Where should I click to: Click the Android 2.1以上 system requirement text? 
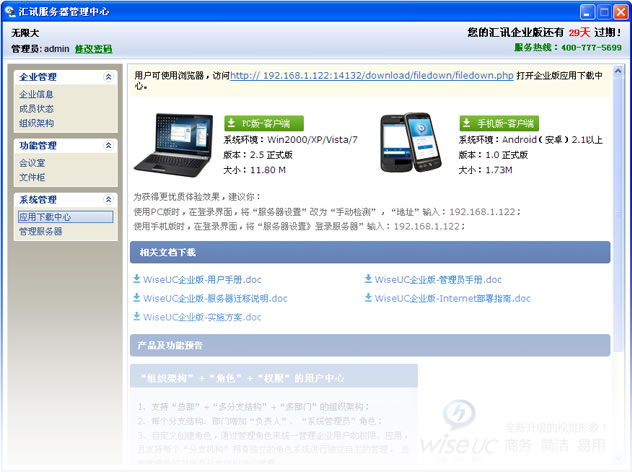pos(531,140)
